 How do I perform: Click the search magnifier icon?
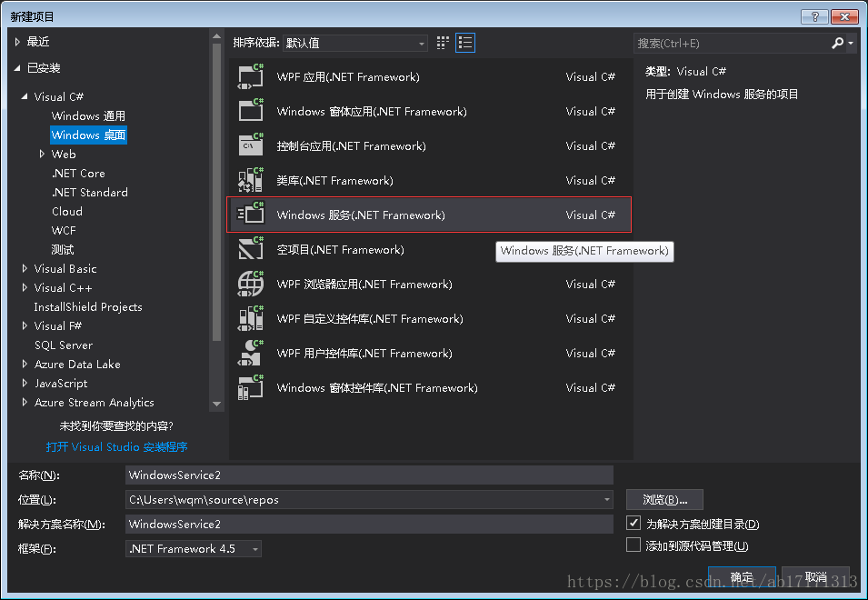pyautogui.click(x=838, y=43)
